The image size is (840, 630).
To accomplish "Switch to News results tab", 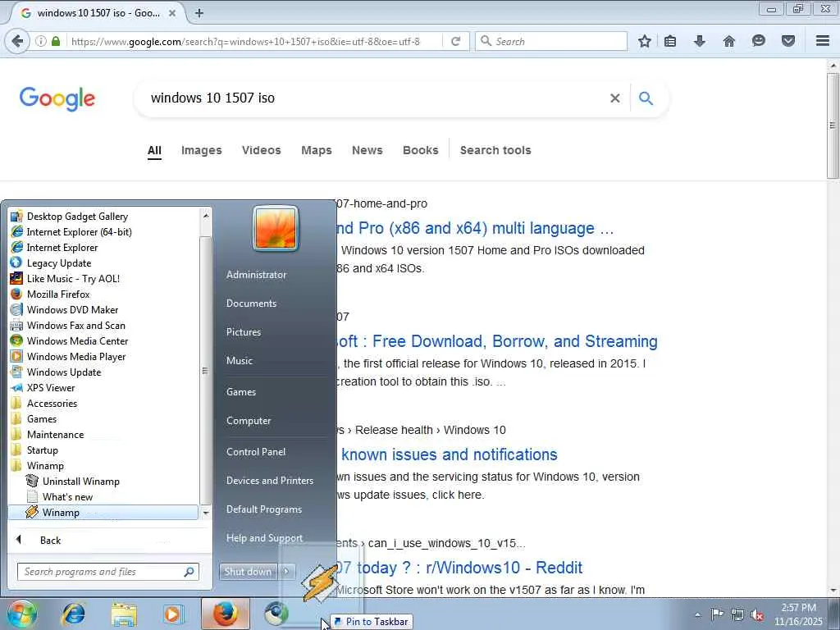I will click(x=367, y=151).
